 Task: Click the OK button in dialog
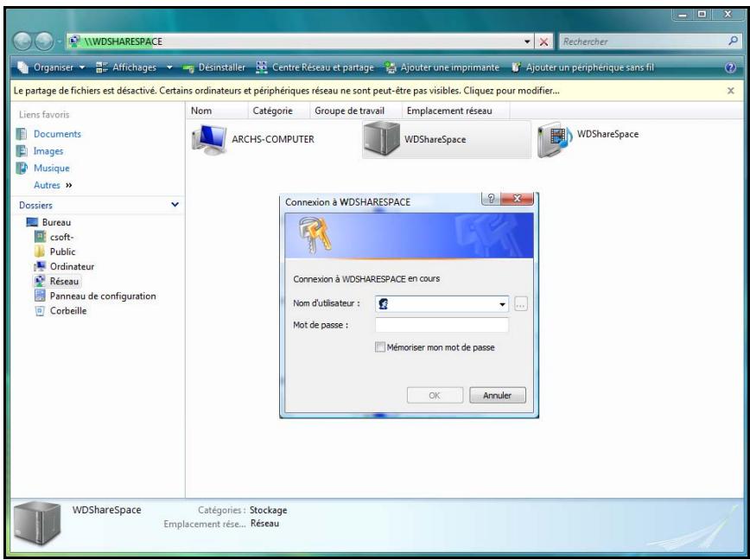[x=435, y=396]
